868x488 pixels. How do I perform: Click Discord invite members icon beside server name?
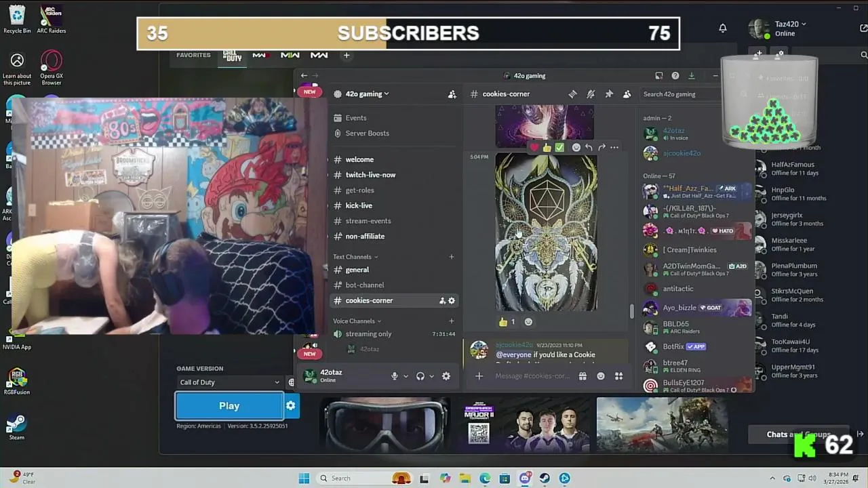point(452,94)
